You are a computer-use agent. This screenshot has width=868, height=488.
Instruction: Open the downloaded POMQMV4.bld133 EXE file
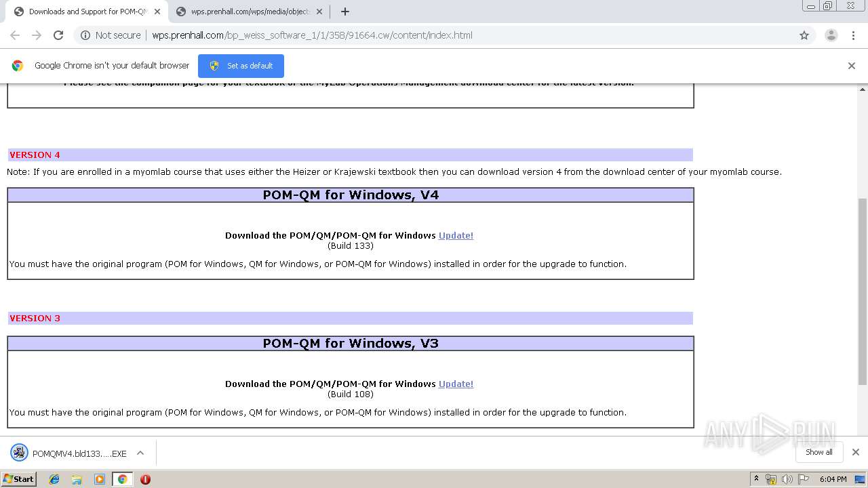(x=69, y=453)
